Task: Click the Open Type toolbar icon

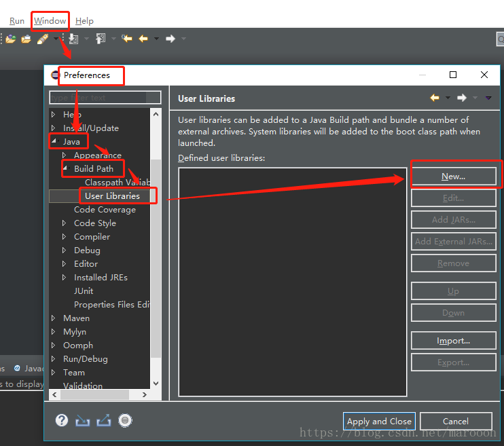Action: [11, 39]
